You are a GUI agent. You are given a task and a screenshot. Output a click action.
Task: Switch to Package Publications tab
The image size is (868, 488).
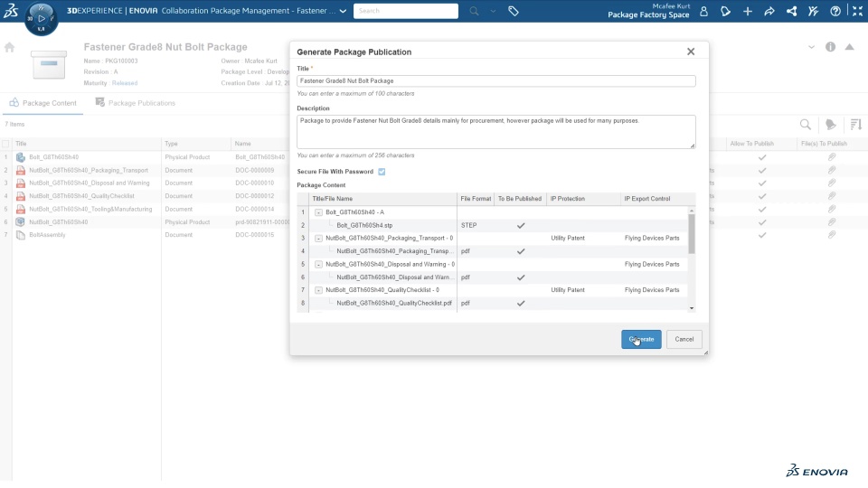pos(136,103)
